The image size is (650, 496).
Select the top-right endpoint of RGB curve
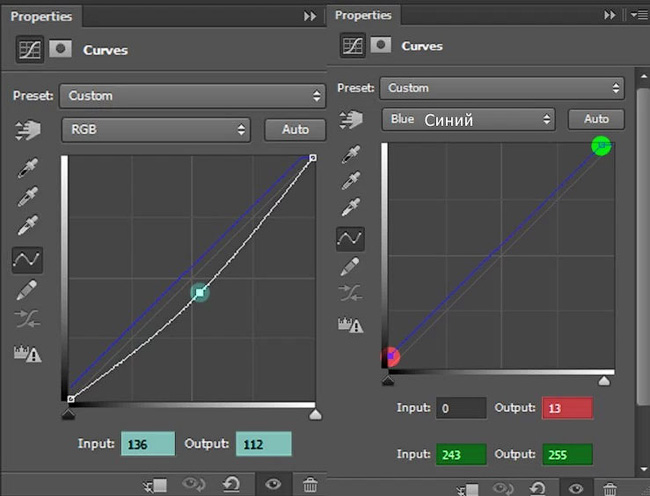pyautogui.click(x=313, y=157)
